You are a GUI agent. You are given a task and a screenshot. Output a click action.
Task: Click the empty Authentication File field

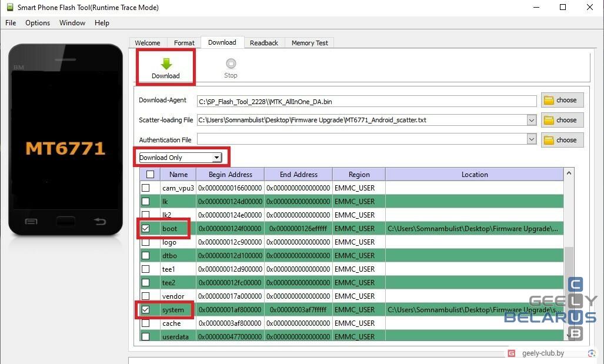point(362,139)
